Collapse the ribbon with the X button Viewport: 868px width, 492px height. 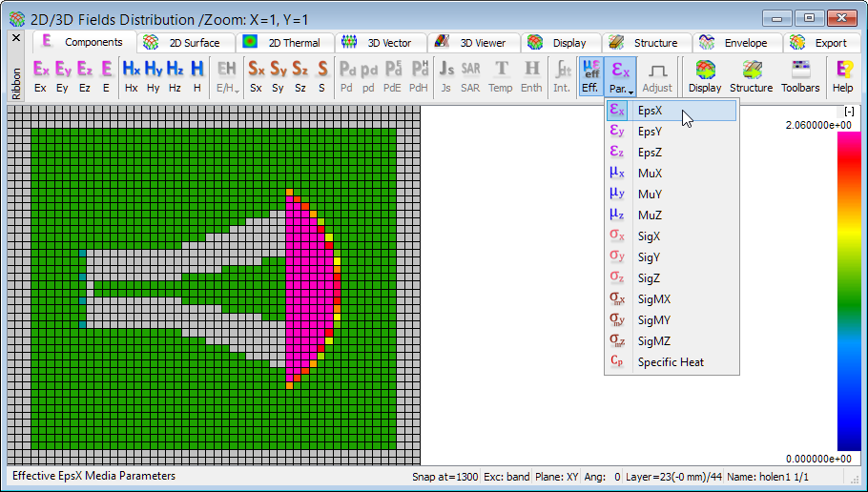click(x=15, y=39)
